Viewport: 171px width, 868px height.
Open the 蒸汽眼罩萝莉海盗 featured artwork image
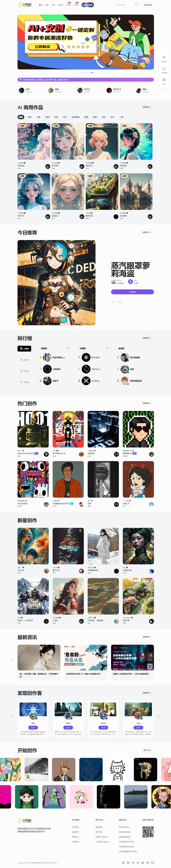[x=56, y=282]
